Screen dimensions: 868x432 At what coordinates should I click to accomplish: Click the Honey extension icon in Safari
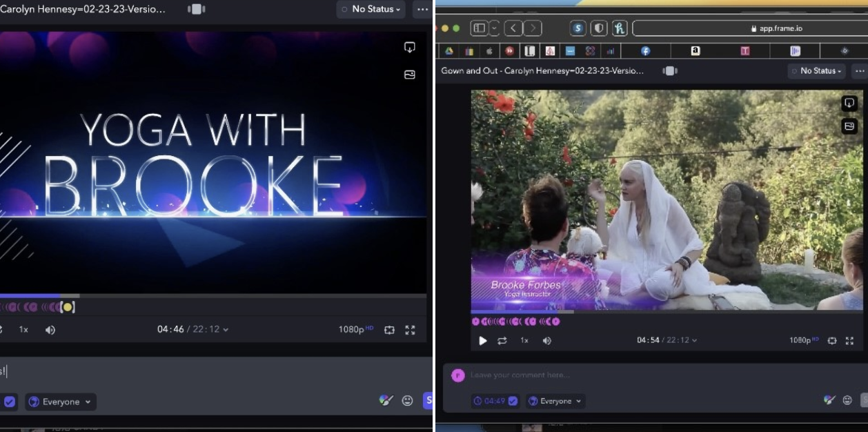pyautogui.click(x=619, y=28)
